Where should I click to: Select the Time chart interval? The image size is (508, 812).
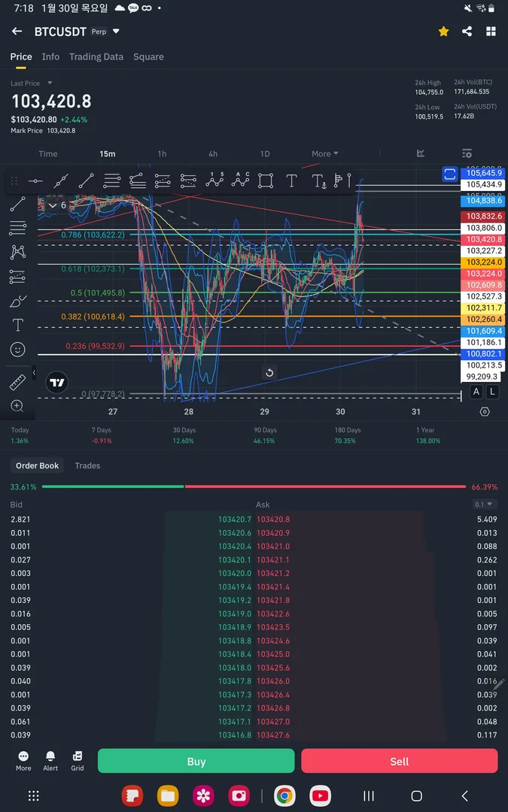coord(47,154)
